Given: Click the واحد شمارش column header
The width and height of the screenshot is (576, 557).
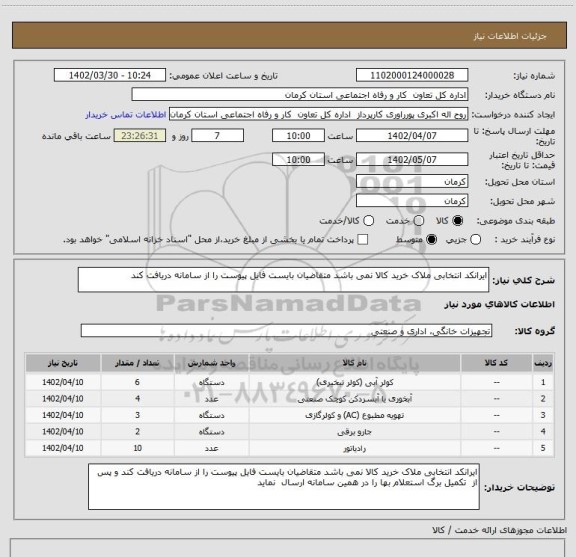Looking at the screenshot, I should click(212, 363).
